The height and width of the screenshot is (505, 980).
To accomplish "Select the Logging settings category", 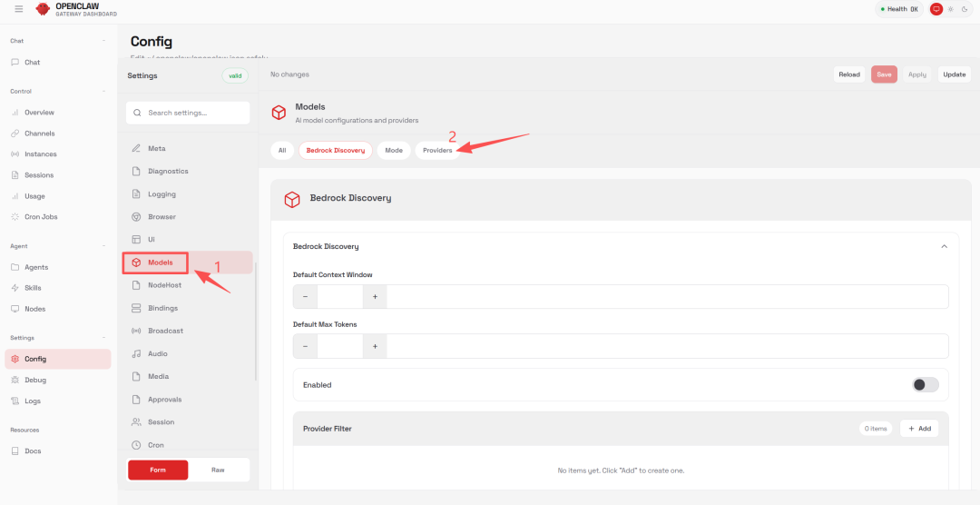I will [x=188, y=194].
